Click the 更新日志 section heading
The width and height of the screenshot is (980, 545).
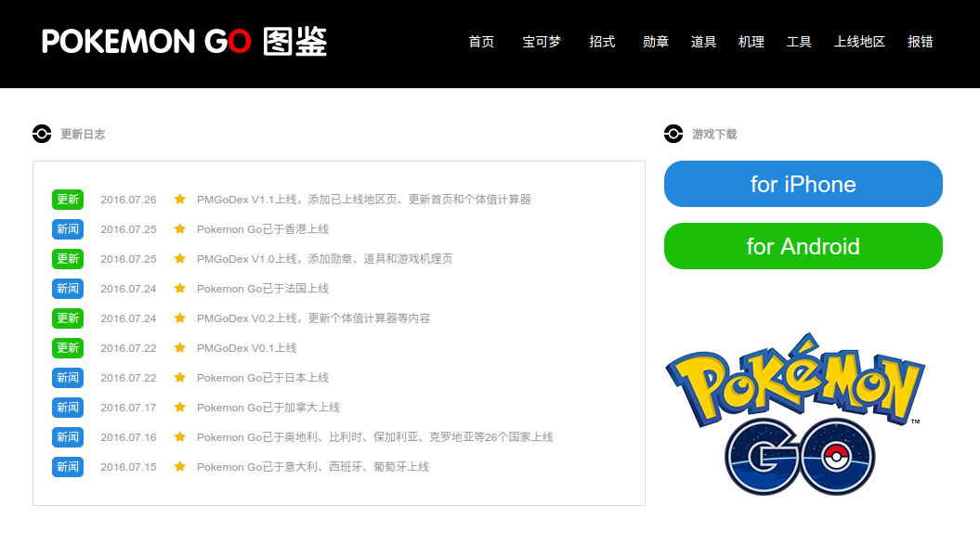coord(83,135)
